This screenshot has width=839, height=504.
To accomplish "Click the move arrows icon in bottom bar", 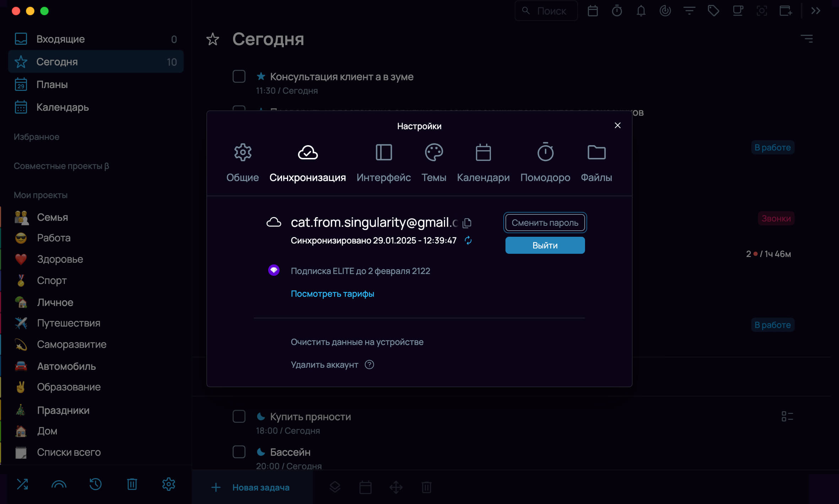I will point(396,487).
